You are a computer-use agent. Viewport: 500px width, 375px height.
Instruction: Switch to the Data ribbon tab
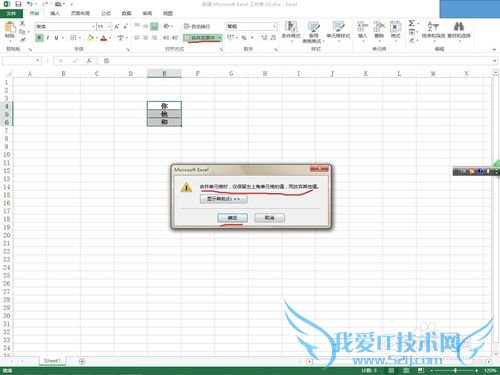click(126, 13)
